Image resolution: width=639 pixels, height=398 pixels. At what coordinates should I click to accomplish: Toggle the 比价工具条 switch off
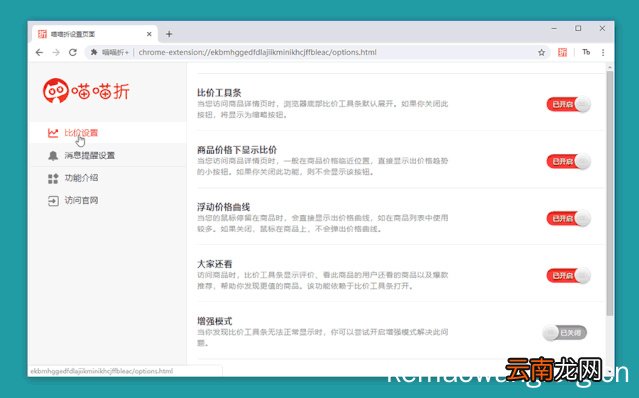tap(568, 104)
